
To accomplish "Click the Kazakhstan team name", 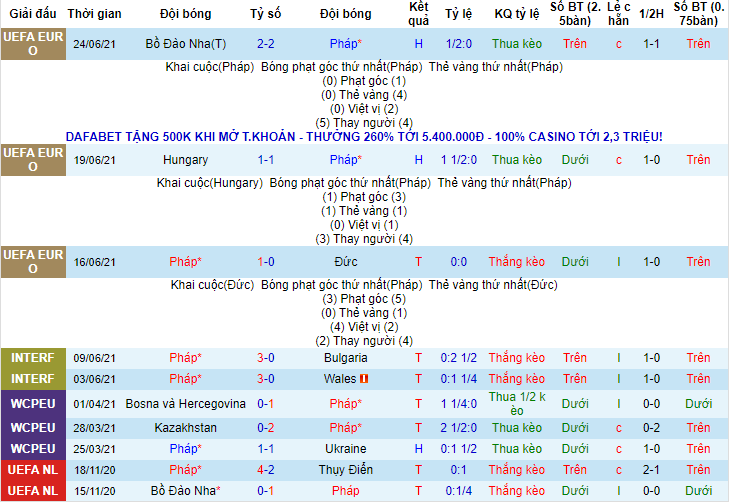I will 185,427.
